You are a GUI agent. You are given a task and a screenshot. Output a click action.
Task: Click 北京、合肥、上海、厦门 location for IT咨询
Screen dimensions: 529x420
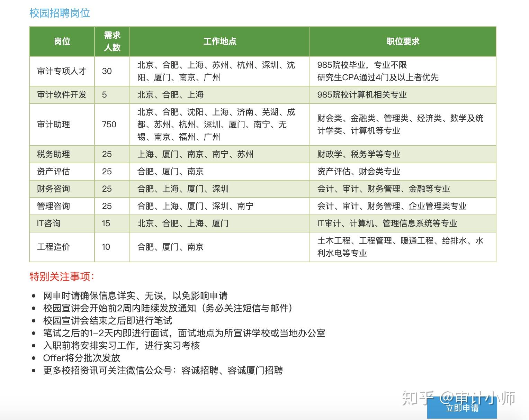tap(220, 223)
